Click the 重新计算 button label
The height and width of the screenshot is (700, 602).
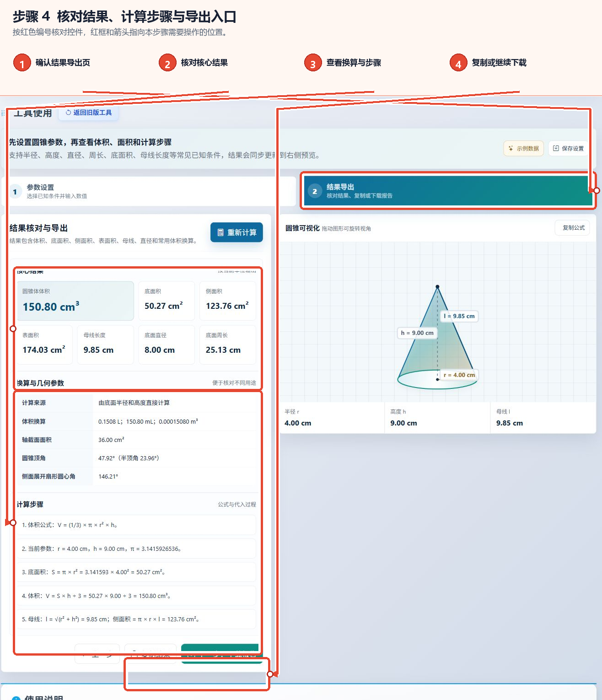pos(242,232)
